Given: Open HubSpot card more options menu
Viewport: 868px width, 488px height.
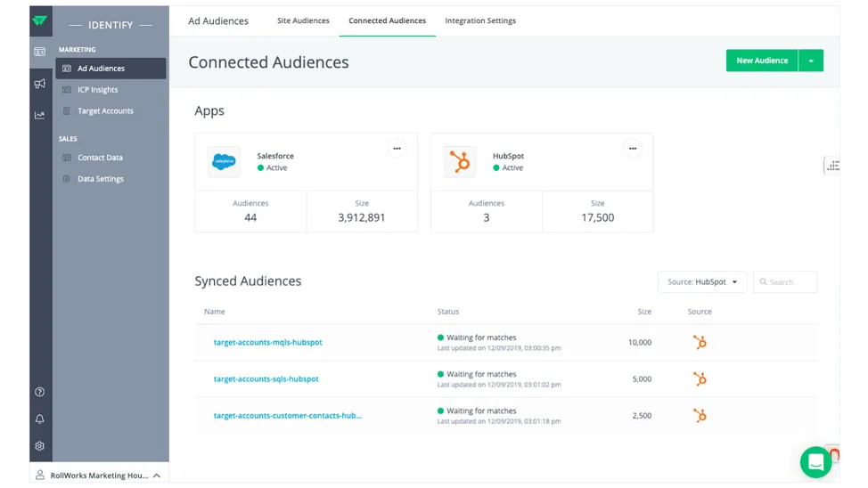Looking at the screenshot, I should (633, 149).
